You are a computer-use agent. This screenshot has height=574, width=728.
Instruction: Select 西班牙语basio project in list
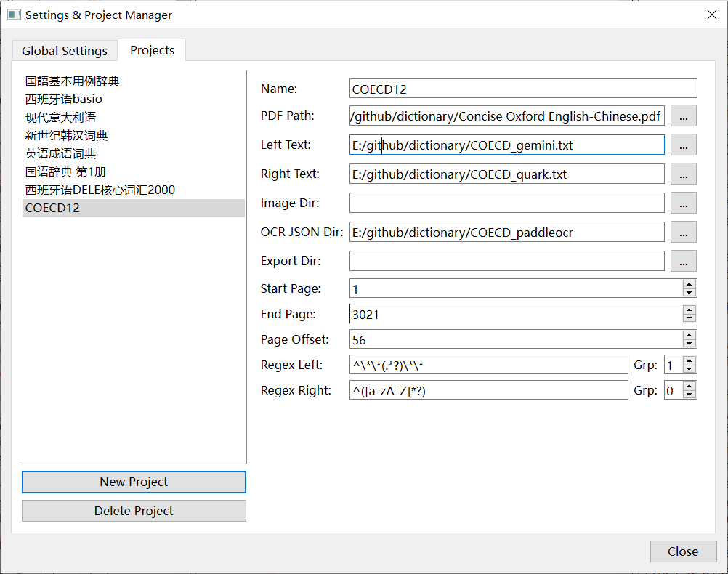point(64,99)
